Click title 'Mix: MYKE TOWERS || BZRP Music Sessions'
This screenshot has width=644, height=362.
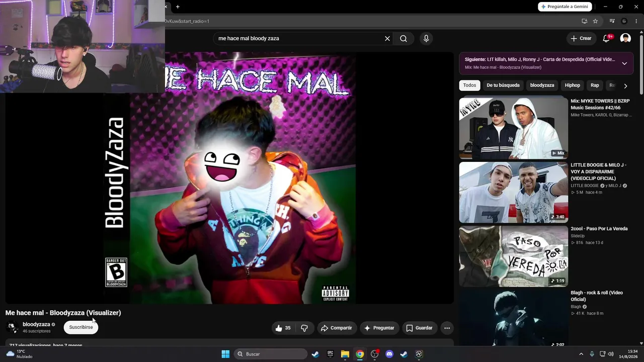tap(600, 104)
